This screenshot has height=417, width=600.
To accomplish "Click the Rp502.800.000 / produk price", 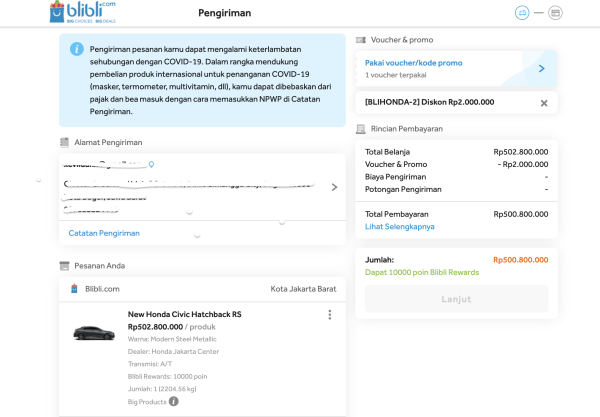I will point(172,327).
